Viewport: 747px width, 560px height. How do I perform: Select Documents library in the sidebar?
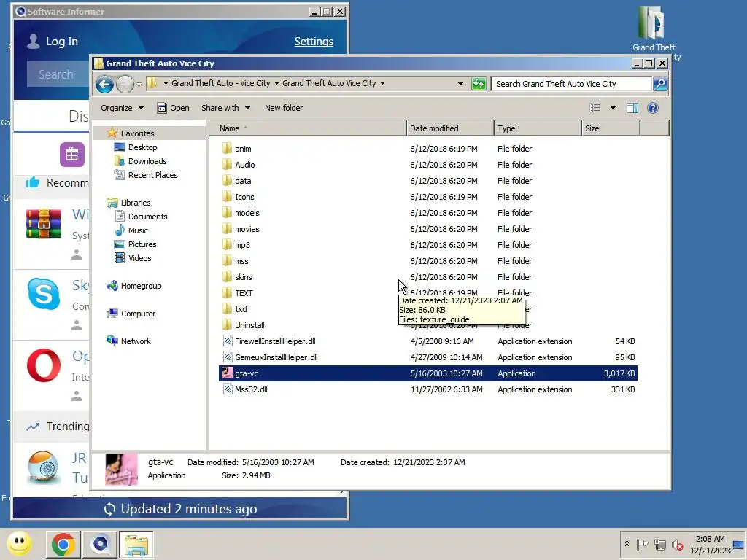(x=147, y=216)
